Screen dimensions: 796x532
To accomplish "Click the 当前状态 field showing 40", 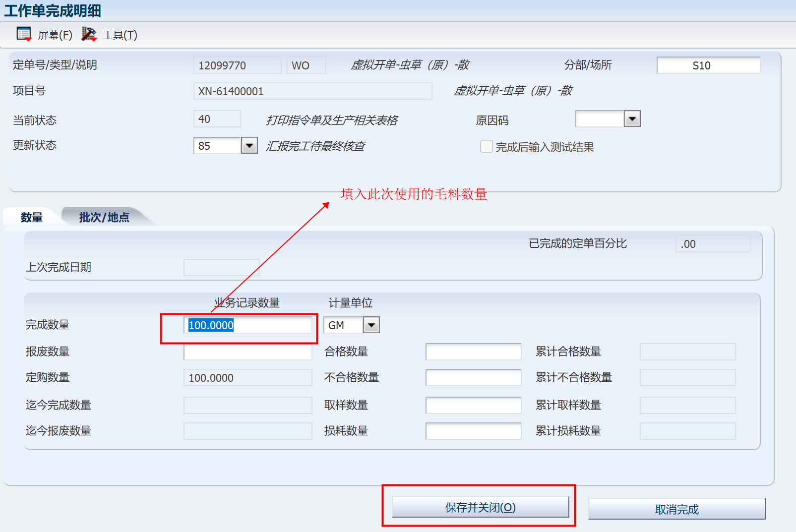I will 217,119.
